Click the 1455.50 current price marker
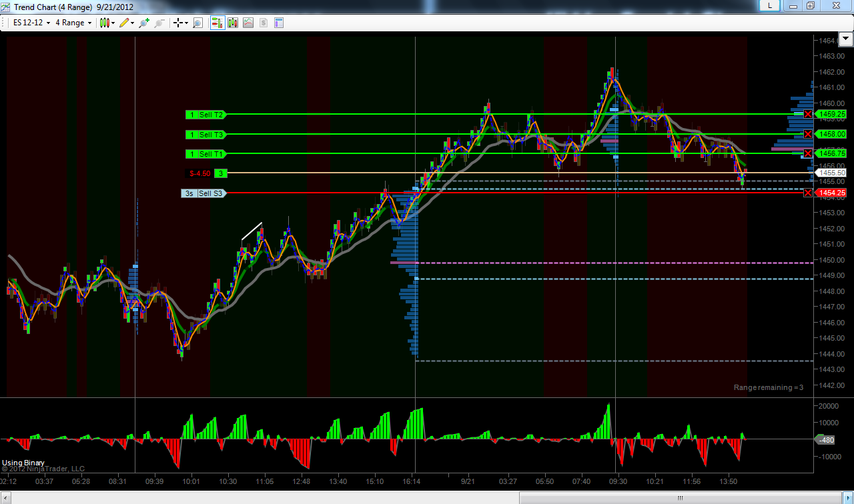854x504 pixels. (829, 172)
